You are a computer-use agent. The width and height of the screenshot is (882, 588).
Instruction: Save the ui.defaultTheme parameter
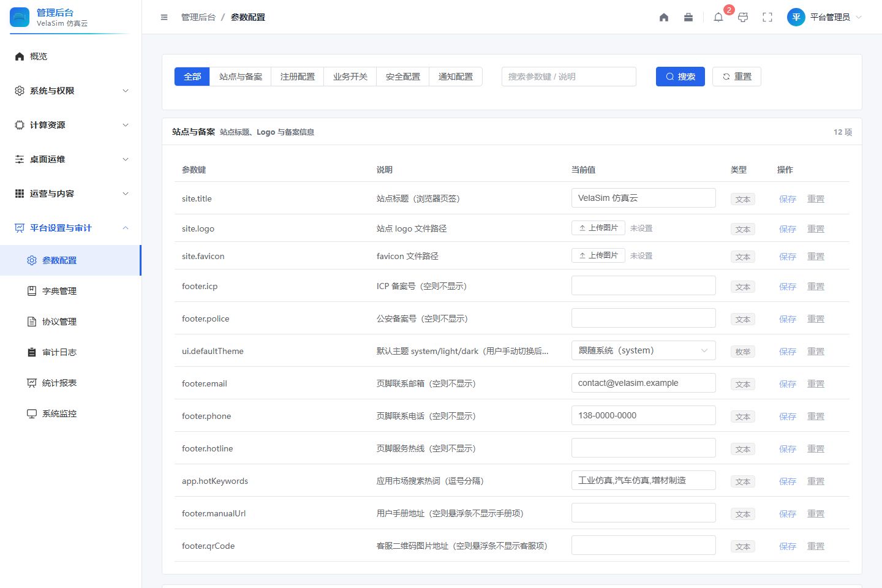788,352
